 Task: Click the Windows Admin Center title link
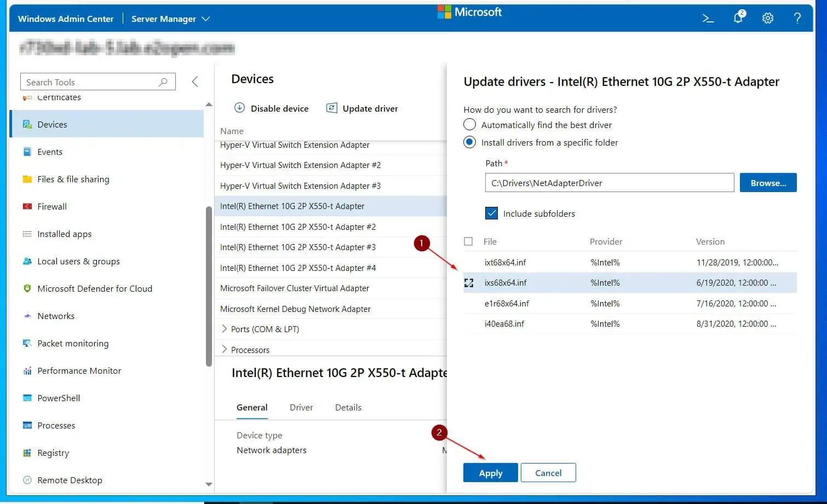pyautogui.click(x=66, y=19)
